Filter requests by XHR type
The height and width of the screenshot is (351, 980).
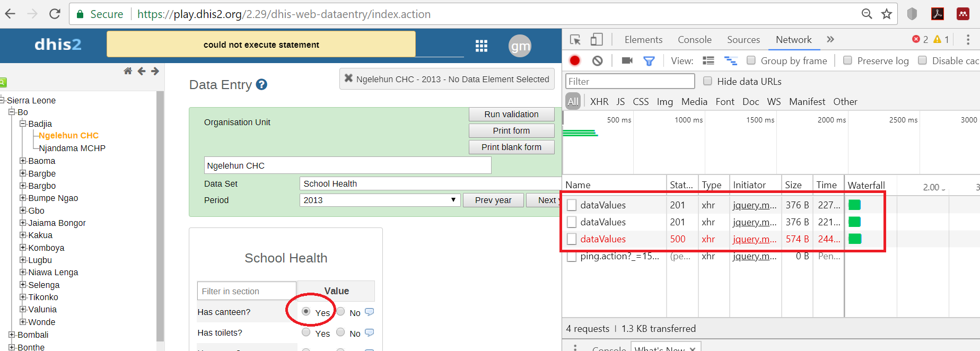point(599,102)
